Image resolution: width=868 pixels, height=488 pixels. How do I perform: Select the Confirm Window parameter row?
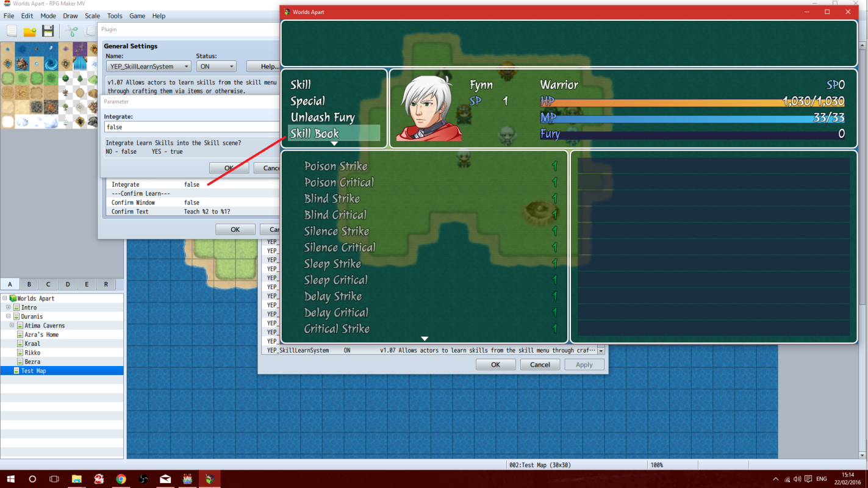(193, 203)
